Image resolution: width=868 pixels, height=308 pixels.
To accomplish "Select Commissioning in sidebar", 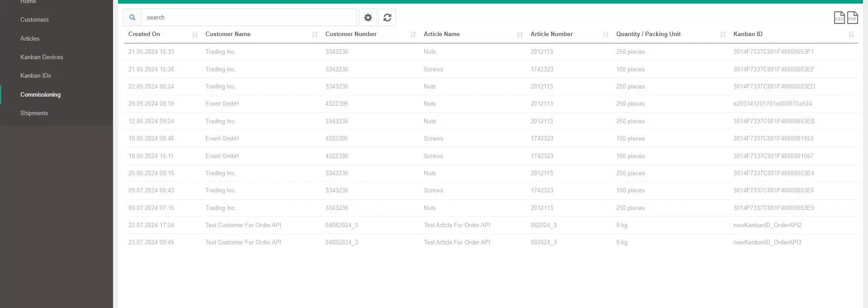I will pos(40,94).
